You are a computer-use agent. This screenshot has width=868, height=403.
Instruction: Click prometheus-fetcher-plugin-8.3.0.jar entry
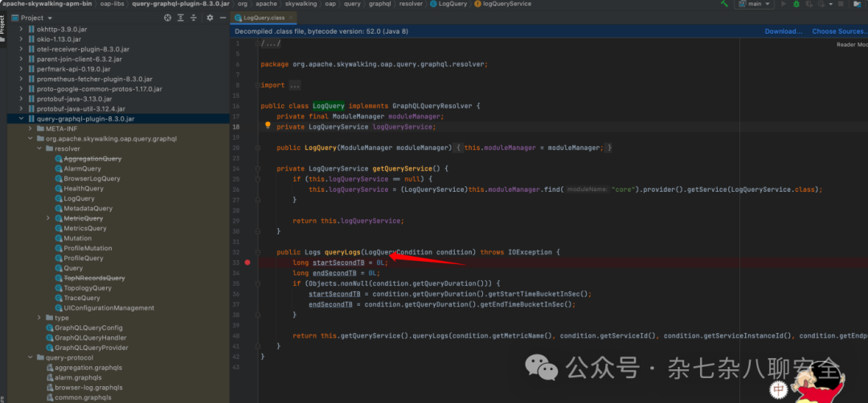pyautogui.click(x=95, y=79)
